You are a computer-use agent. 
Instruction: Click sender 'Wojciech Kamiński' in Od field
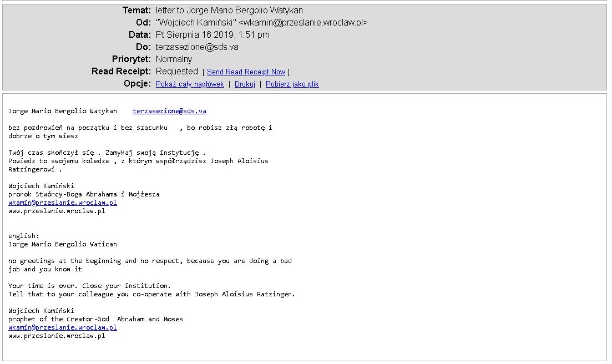(196, 23)
